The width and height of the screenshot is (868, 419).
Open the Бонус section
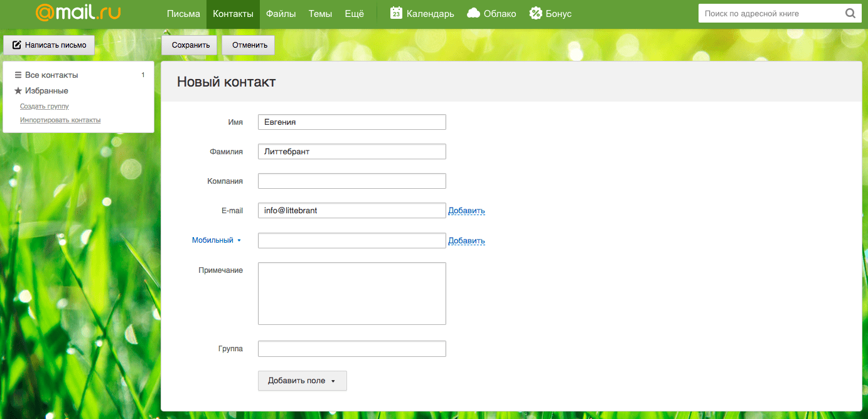pyautogui.click(x=550, y=14)
